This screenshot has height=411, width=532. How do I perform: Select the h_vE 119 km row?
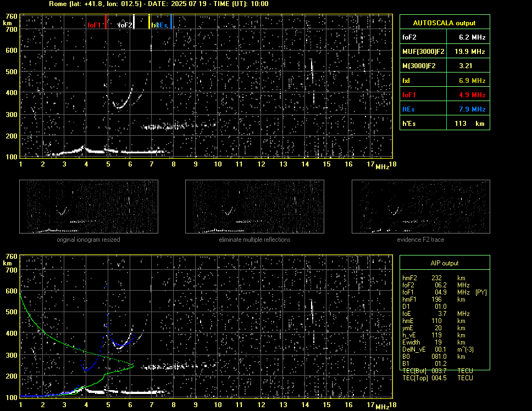(434, 335)
